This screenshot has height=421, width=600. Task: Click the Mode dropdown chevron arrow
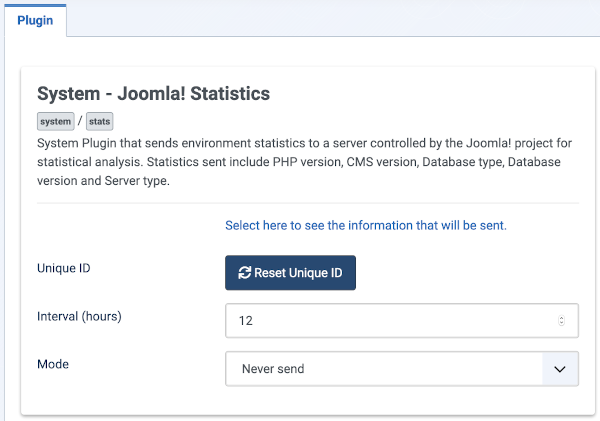pyautogui.click(x=560, y=369)
